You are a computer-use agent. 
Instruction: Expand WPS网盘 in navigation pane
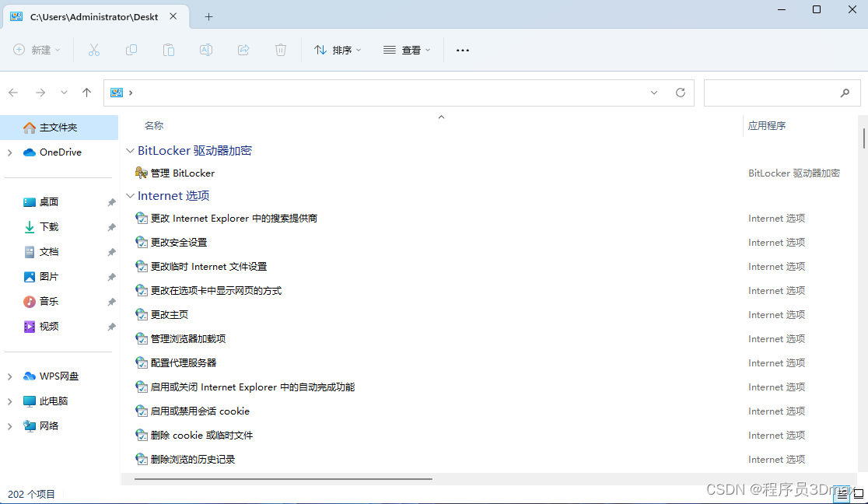[x=10, y=376]
